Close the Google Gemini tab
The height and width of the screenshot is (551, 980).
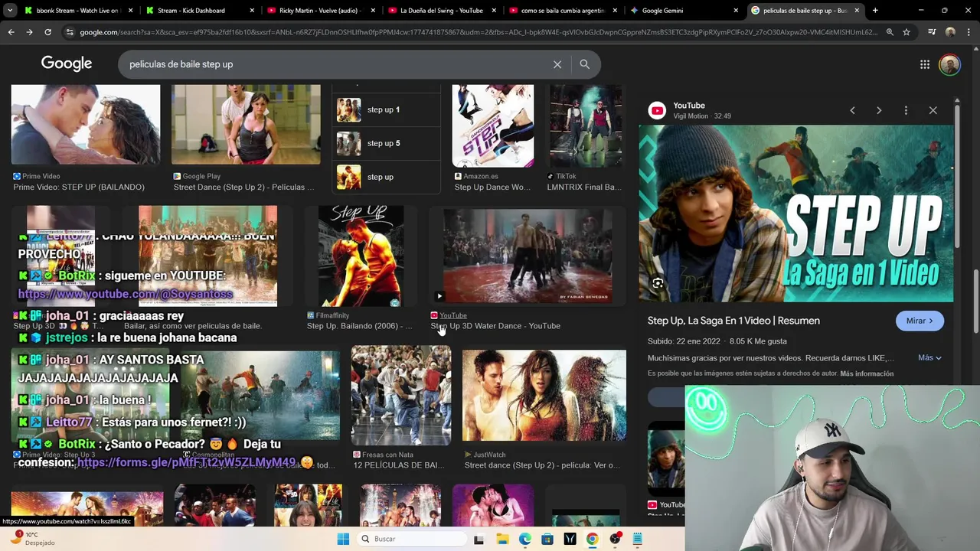pyautogui.click(x=736, y=11)
